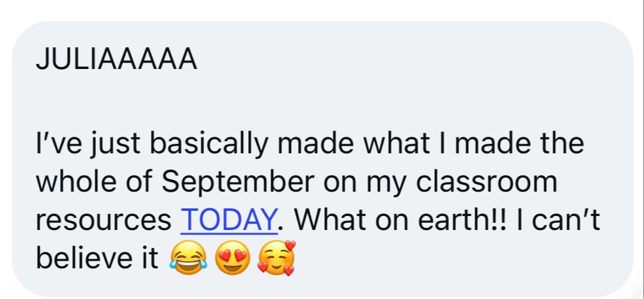Click the empty space right of JULIAAAAA
The width and height of the screenshot is (644, 299).
coord(416,60)
